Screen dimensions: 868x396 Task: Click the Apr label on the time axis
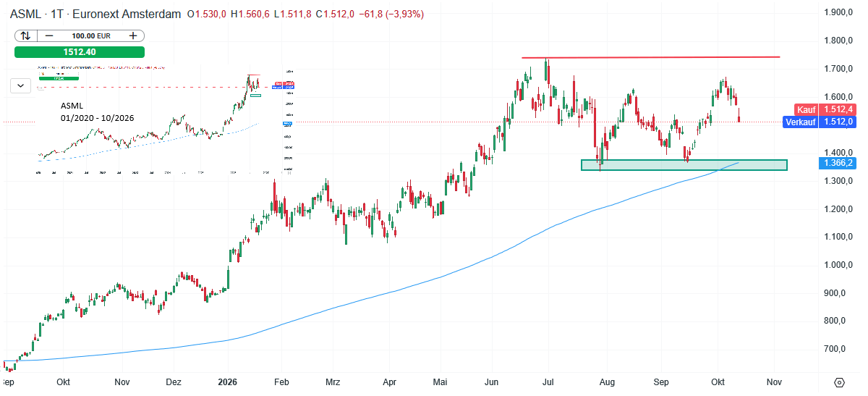[389, 382]
